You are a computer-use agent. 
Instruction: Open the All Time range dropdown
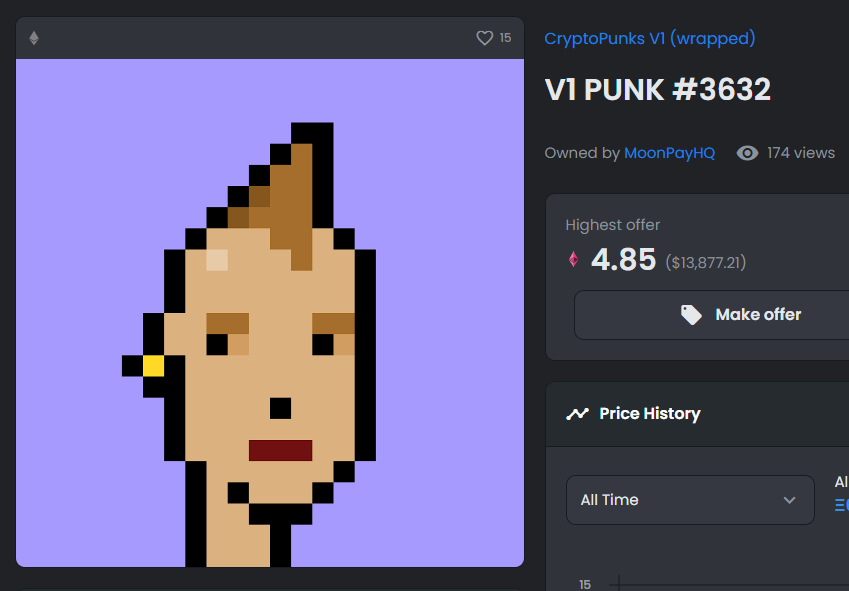[690, 500]
